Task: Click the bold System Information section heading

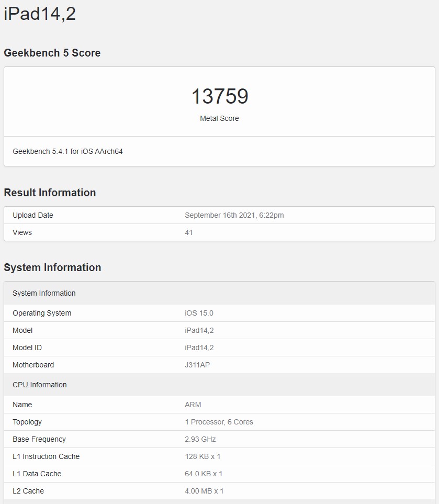Action: point(52,267)
